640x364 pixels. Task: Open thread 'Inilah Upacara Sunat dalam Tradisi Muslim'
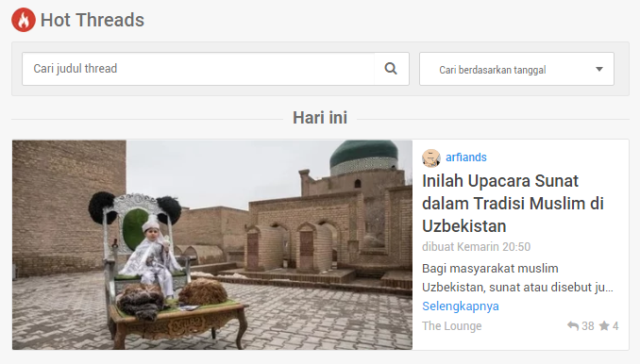pyautogui.click(x=513, y=204)
